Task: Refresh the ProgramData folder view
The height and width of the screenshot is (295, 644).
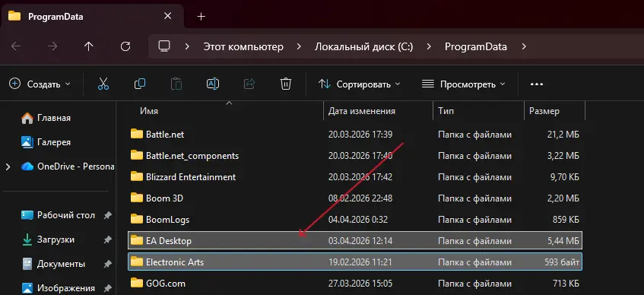Action: click(125, 46)
